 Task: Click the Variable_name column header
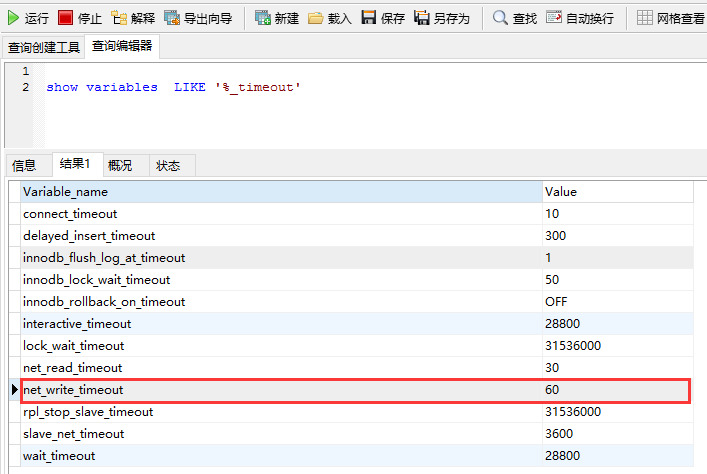66,192
